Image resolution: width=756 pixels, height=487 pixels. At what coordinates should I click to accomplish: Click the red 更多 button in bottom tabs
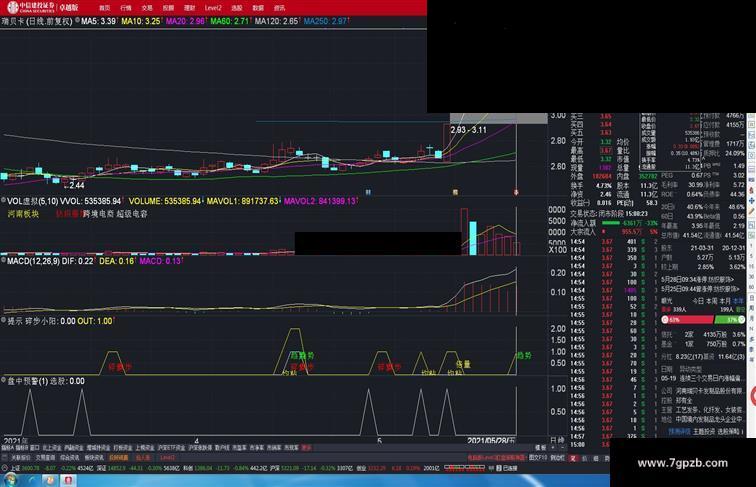[306, 448]
